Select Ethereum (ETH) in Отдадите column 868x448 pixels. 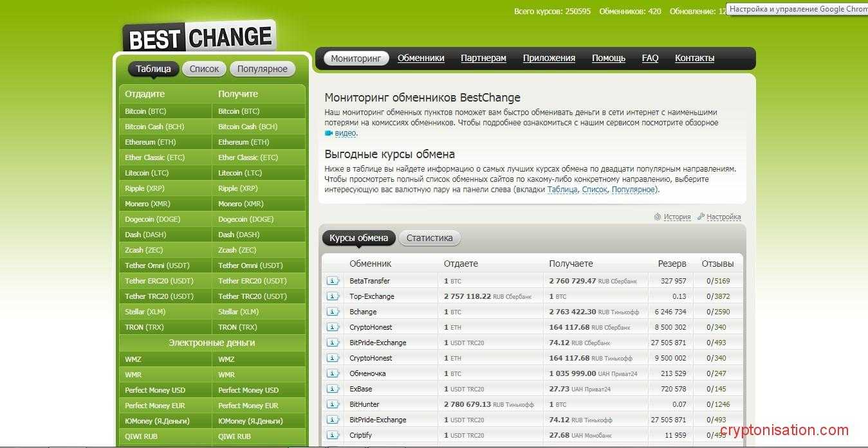[x=151, y=142]
